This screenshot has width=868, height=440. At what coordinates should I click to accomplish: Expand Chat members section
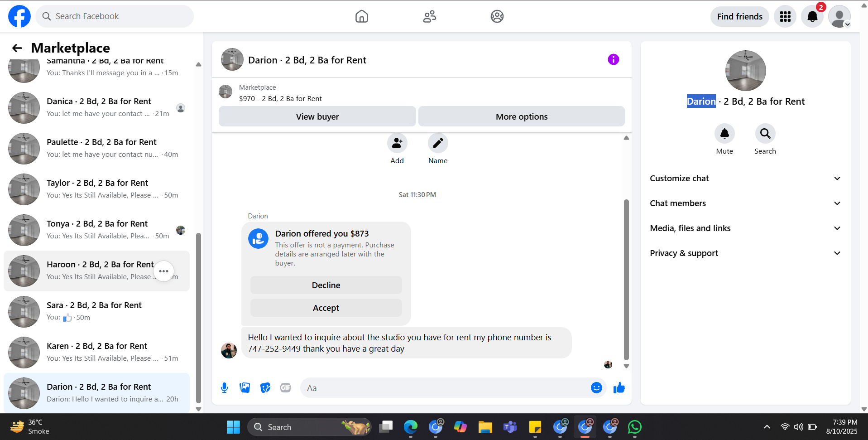[745, 203]
